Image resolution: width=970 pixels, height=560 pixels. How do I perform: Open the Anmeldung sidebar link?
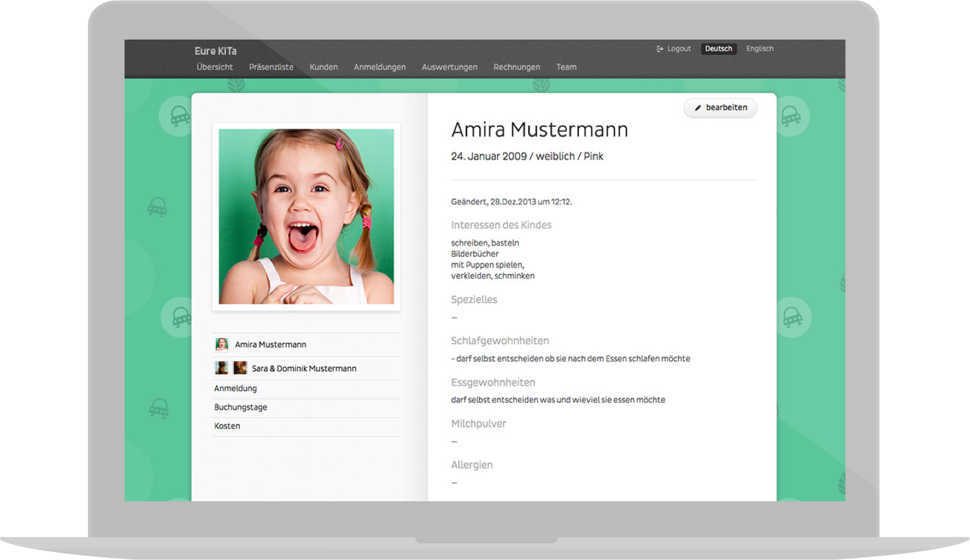235,388
